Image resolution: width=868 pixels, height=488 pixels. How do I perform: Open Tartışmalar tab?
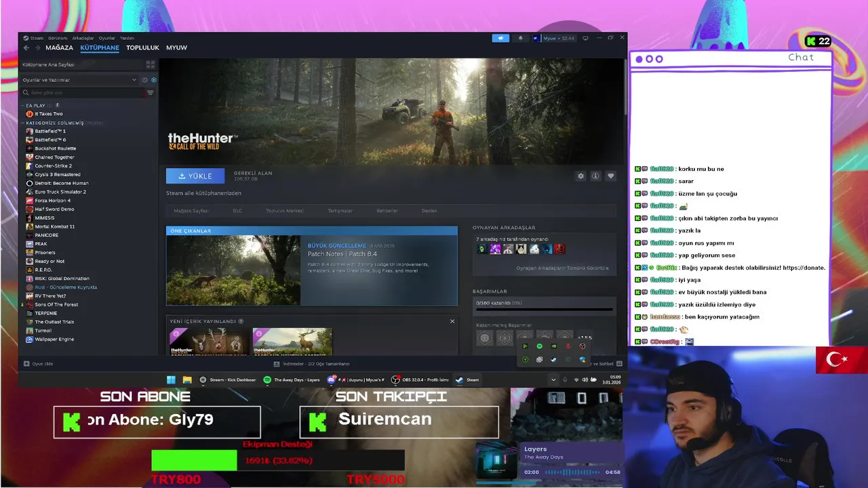[340, 211]
